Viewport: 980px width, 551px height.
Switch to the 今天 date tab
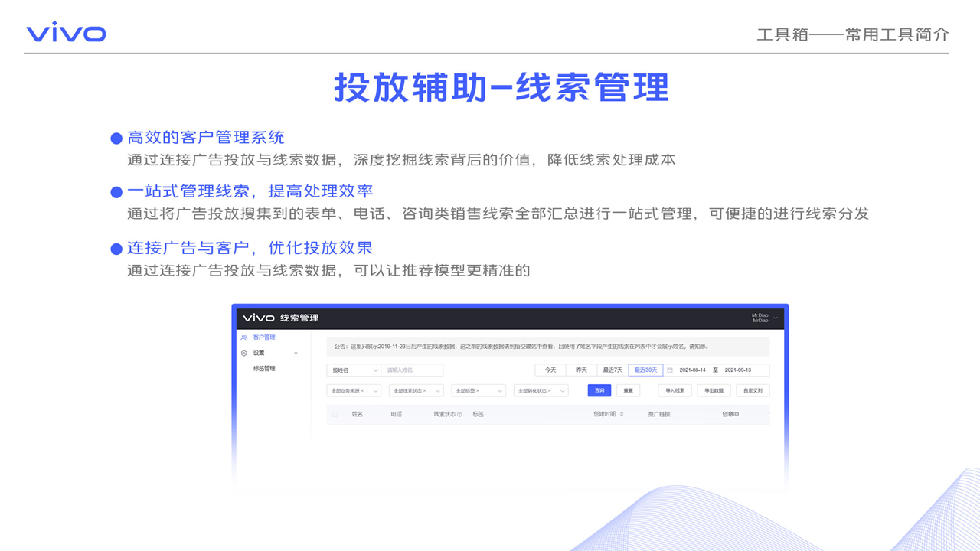550,370
